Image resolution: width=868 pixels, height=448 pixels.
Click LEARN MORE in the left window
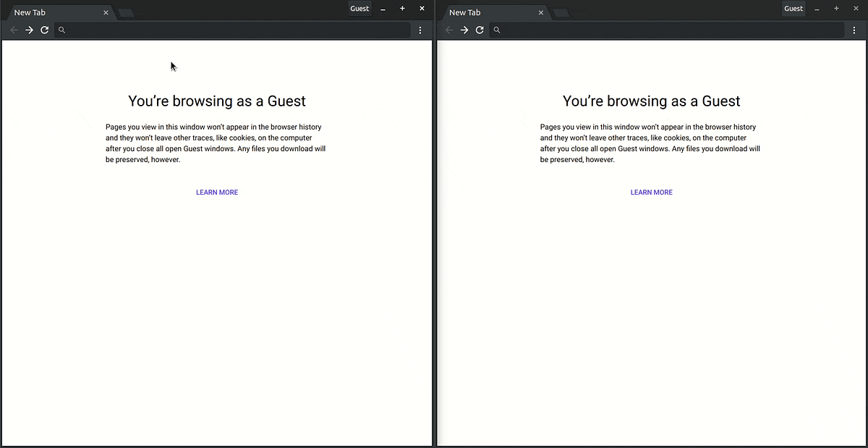point(217,192)
